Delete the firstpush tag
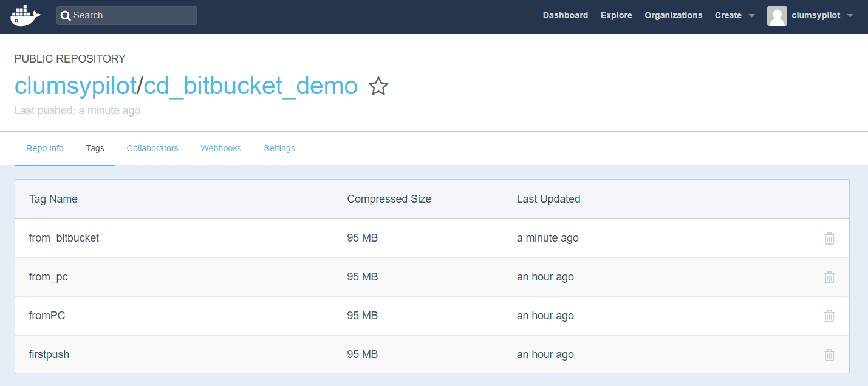Screen dimensions: 868x386 829,354
